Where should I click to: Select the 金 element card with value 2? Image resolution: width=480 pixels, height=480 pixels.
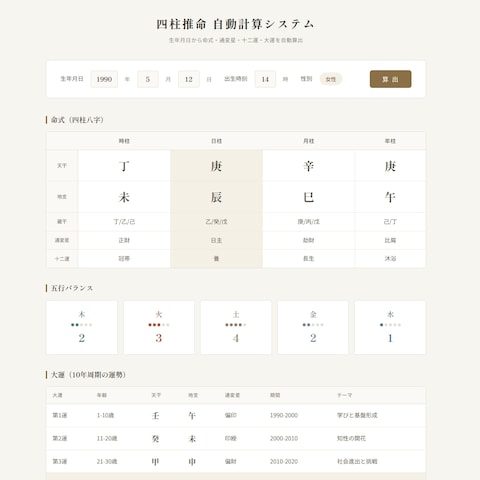pyautogui.click(x=313, y=327)
